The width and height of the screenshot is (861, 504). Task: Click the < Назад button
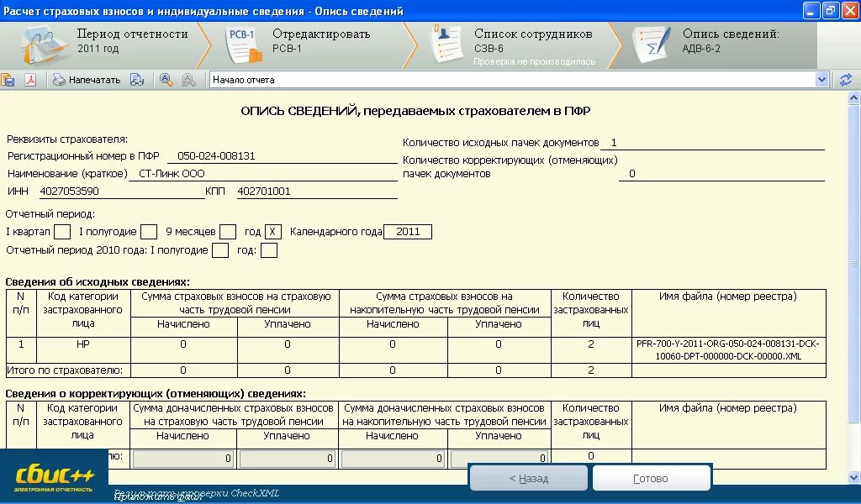(x=528, y=478)
